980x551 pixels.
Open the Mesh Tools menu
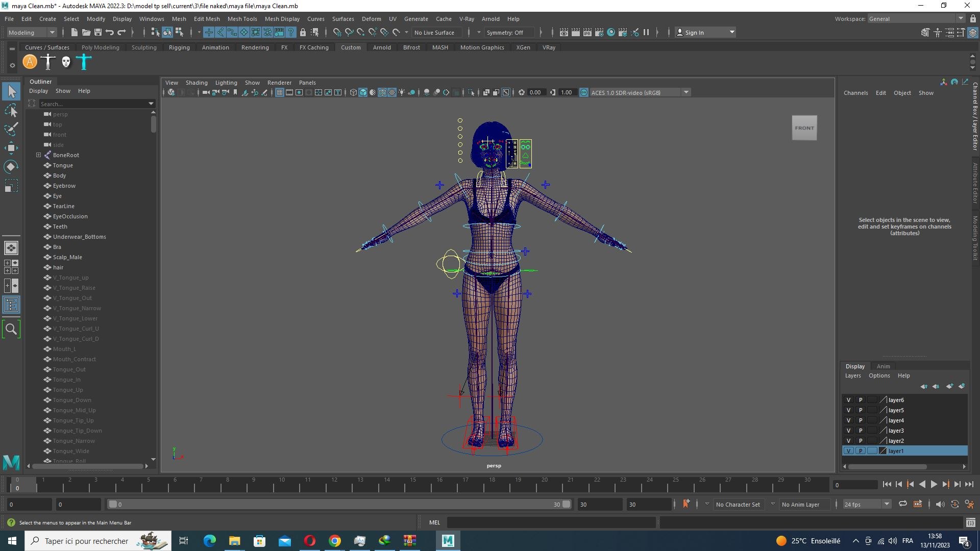(x=242, y=19)
